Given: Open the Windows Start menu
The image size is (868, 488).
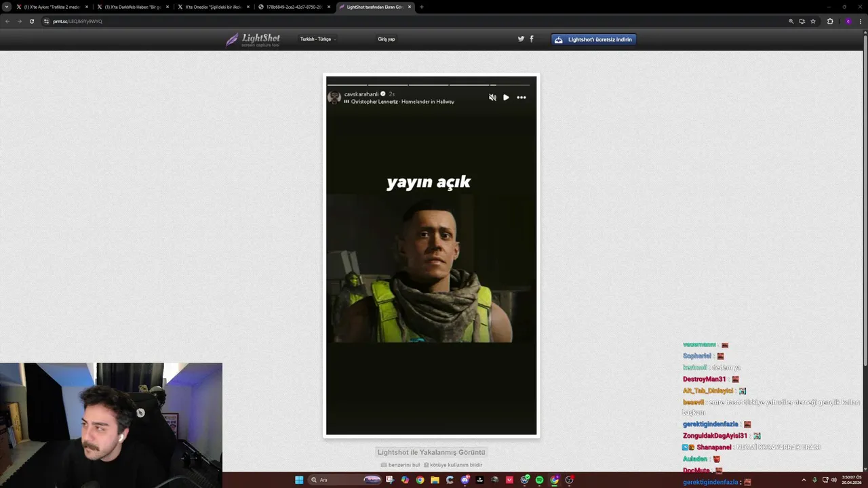Looking at the screenshot, I should click(299, 480).
